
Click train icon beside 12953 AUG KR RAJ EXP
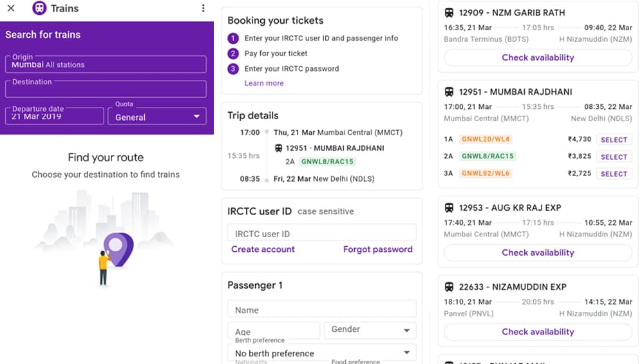click(x=449, y=208)
